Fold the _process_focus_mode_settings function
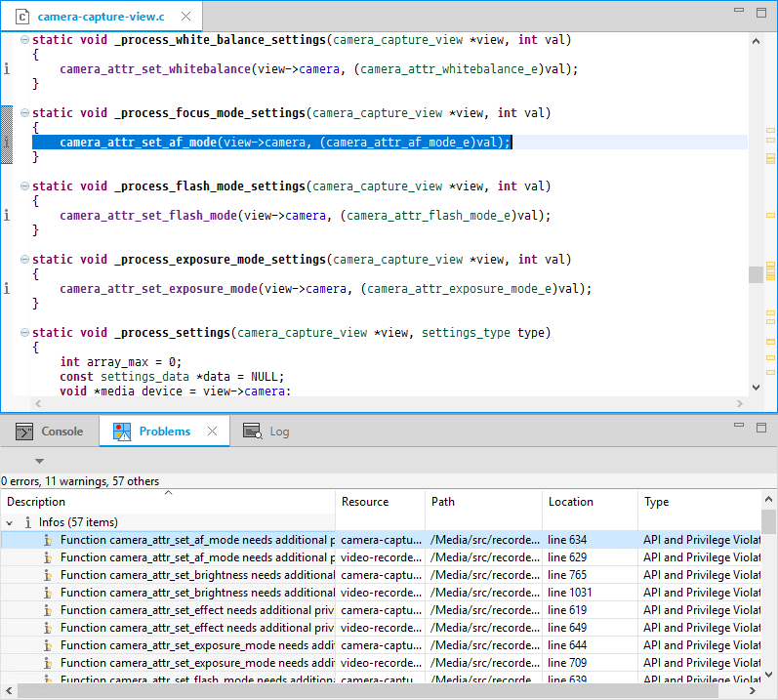 pyautogui.click(x=24, y=113)
